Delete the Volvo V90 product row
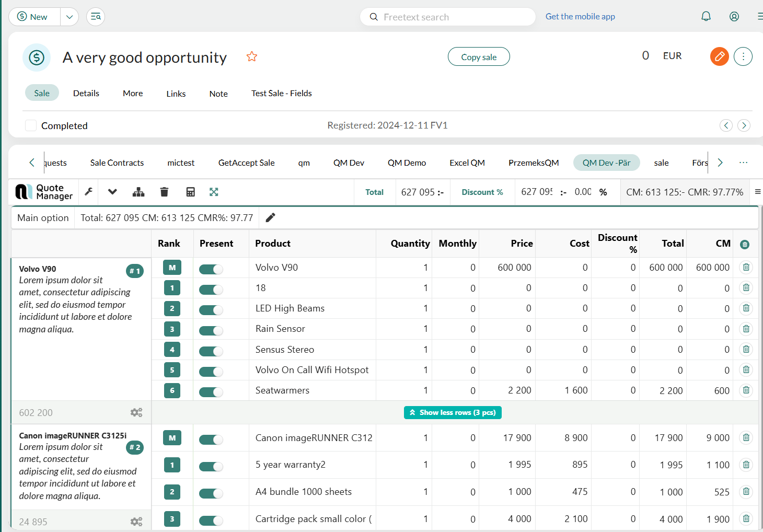 coord(746,268)
